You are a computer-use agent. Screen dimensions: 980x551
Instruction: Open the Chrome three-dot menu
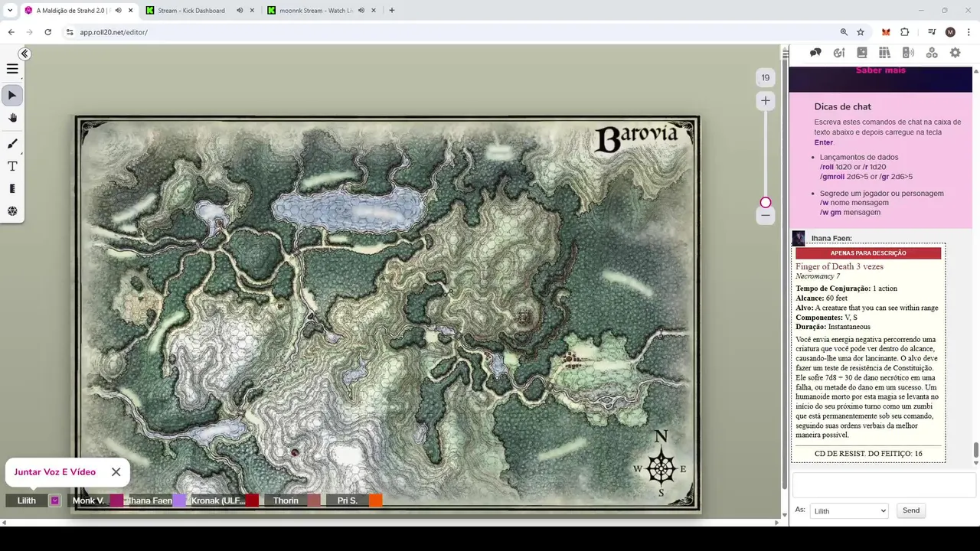pos(969,32)
